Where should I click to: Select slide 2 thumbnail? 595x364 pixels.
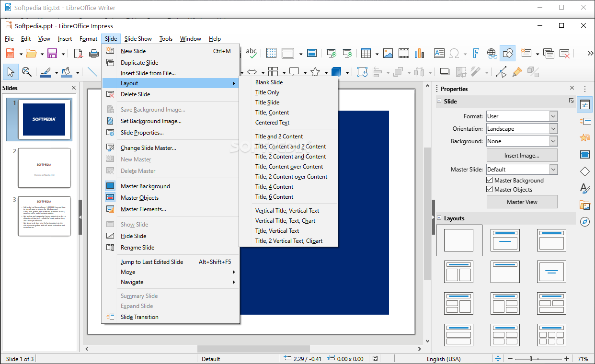[44, 168]
